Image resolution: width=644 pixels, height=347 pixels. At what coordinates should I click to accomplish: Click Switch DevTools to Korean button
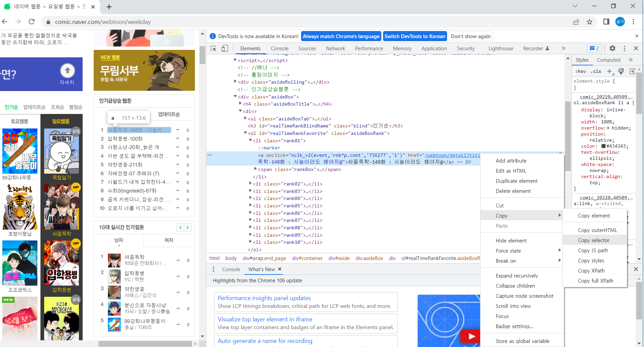point(415,36)
